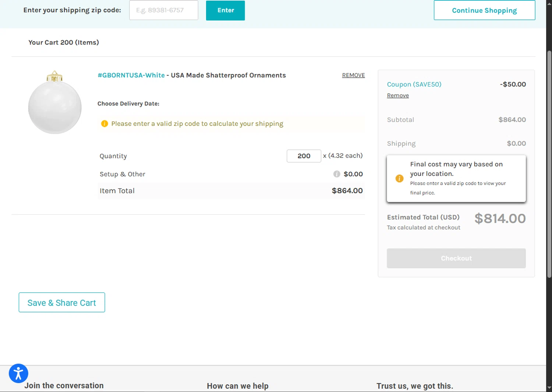Open the accessibility options widget

pyautogui.click(x=18, y=373)
